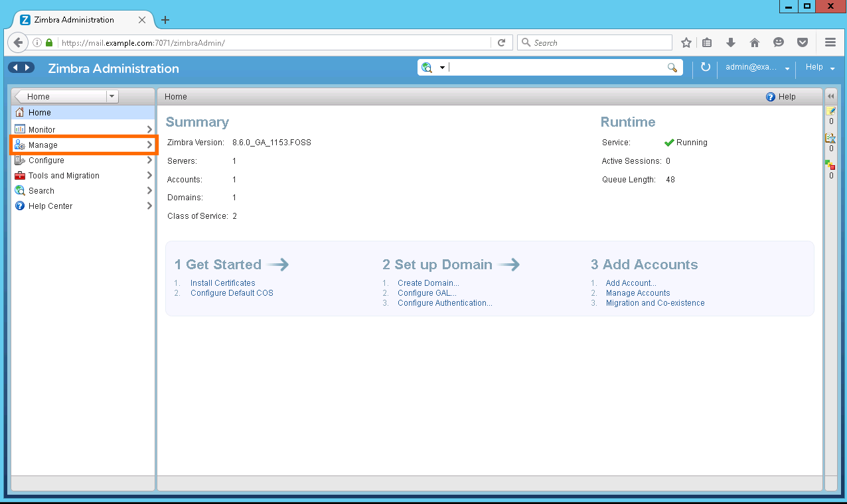Open Add Account... link

pyautogui.click(x=631, y=283)
